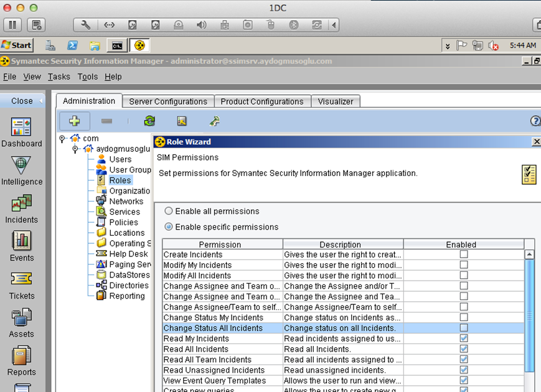Enable Change Status All Incidents checkbox
The height and width of the screenshot is (392, 541).
(x=464, y=328)
